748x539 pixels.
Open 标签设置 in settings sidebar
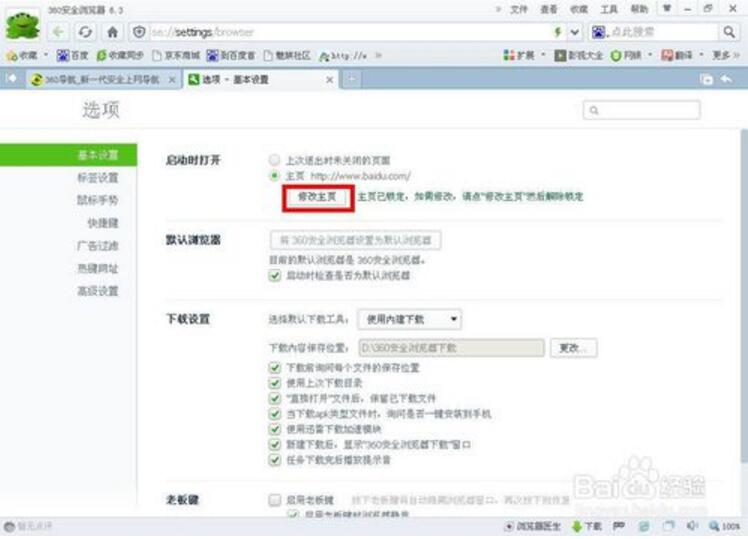[x=98, y=178]
